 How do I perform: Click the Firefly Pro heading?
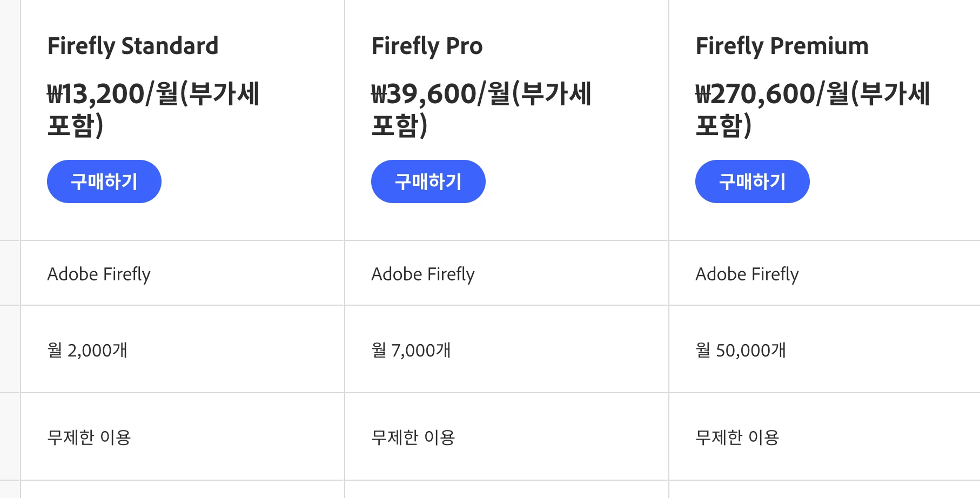[x=427, y=46]
